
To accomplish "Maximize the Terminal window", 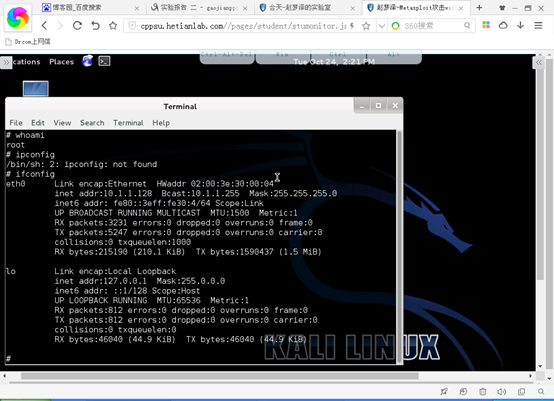I will pyautogui.click(x=378, y=106).
